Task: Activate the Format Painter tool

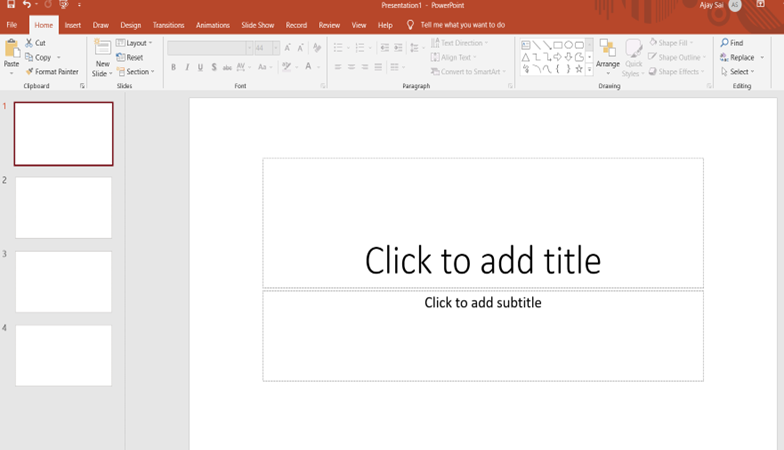Action: 51,72
